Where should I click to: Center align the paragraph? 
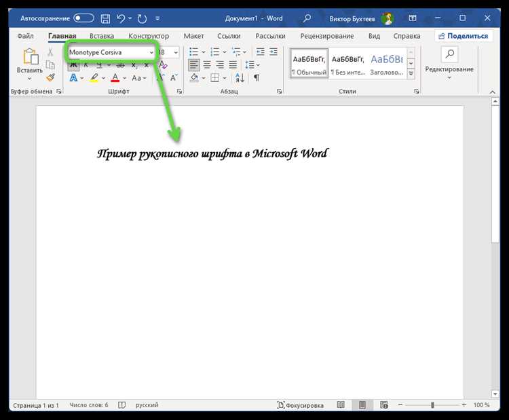pos(207,65)
